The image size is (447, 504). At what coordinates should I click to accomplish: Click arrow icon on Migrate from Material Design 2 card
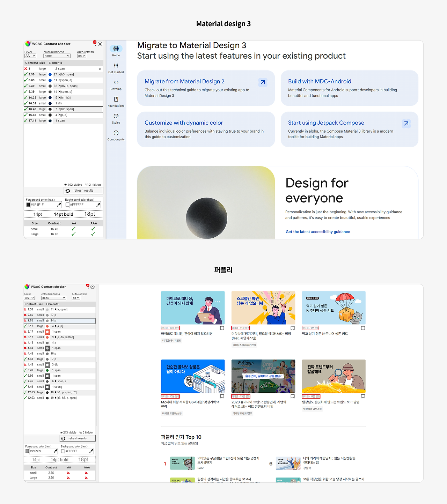(x=263, y=82)
